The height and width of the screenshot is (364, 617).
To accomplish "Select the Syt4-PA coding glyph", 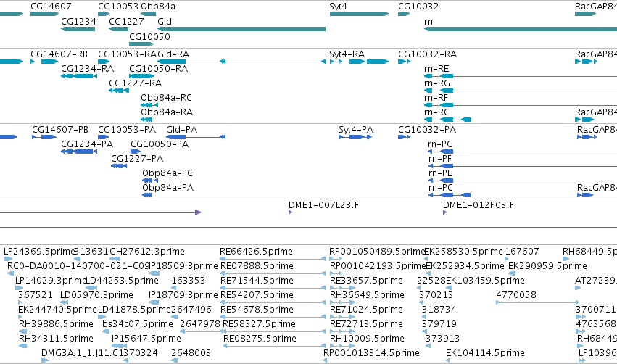I will pyautogui.click(x=355, y=137).
